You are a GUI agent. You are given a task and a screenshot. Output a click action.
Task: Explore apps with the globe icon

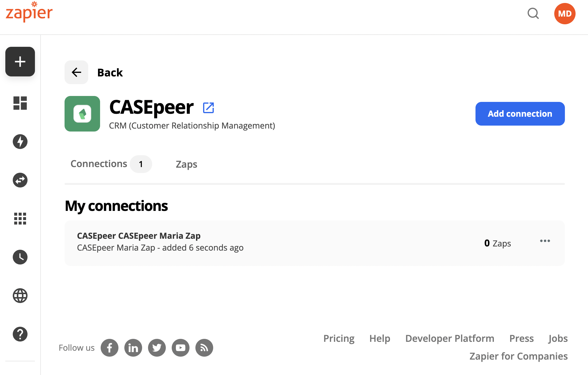(20, 296)
